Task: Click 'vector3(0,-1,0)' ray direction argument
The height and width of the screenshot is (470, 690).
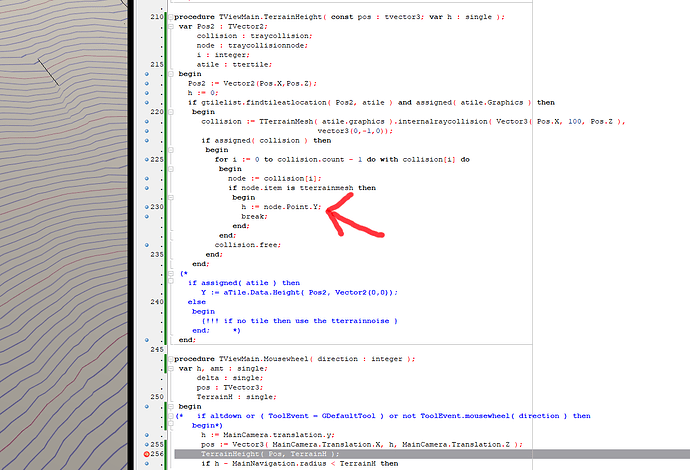Action: point(353,131)
